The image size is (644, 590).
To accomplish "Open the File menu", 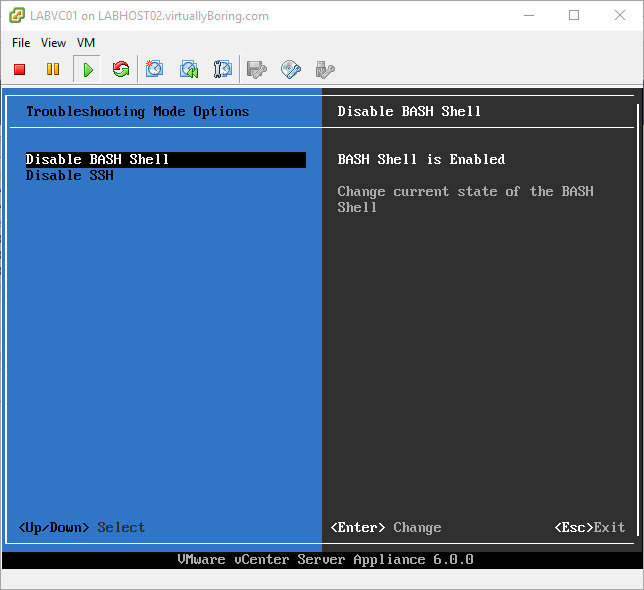I will coord(21,43).
